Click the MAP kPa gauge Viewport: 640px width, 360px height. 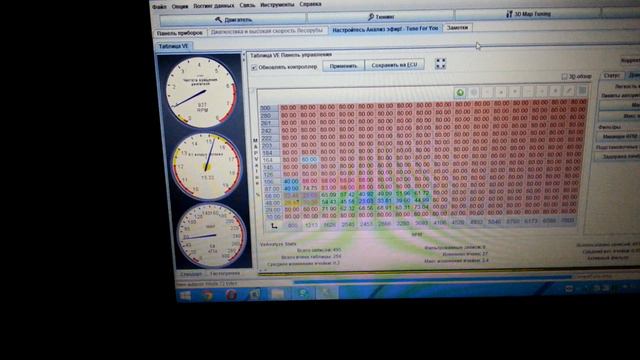(211, 236)
